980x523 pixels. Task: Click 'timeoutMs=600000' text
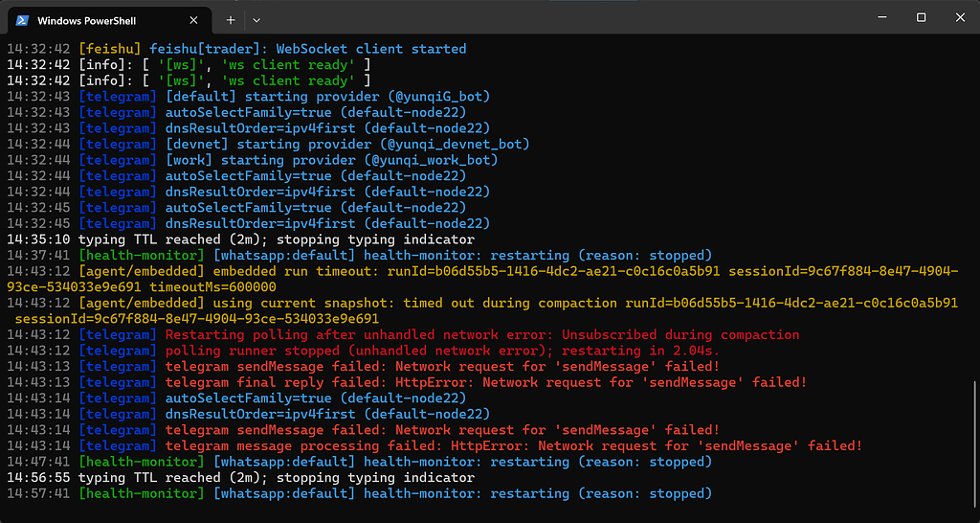coord(213,287)
